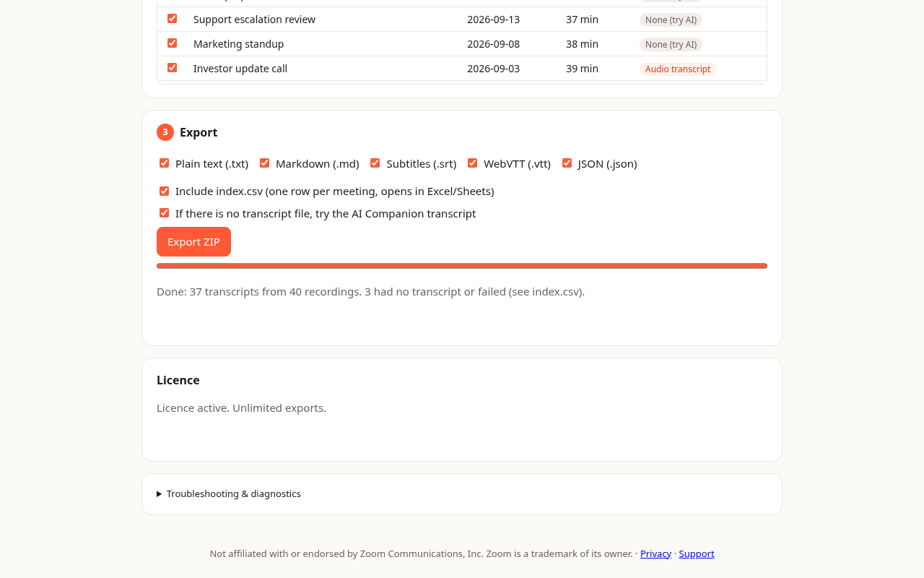Click the Export ZIP button
The image size is (924, 578).
coord(193,241)
